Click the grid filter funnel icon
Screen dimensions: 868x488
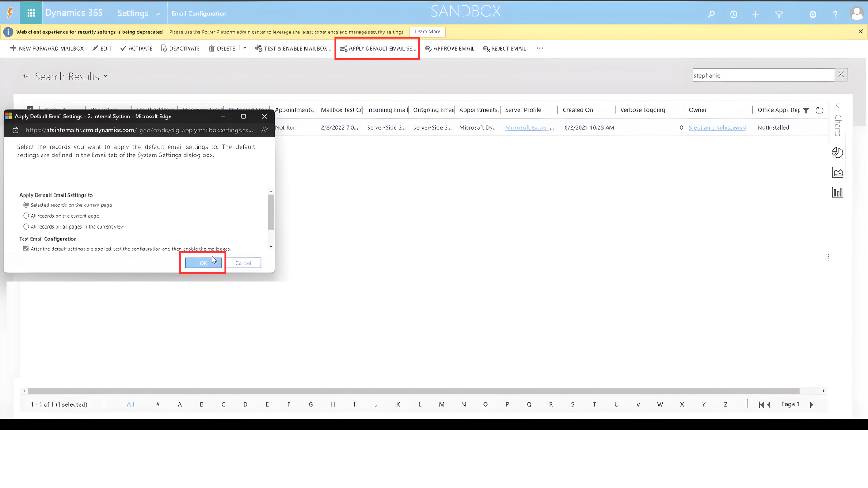pos(806,110)
